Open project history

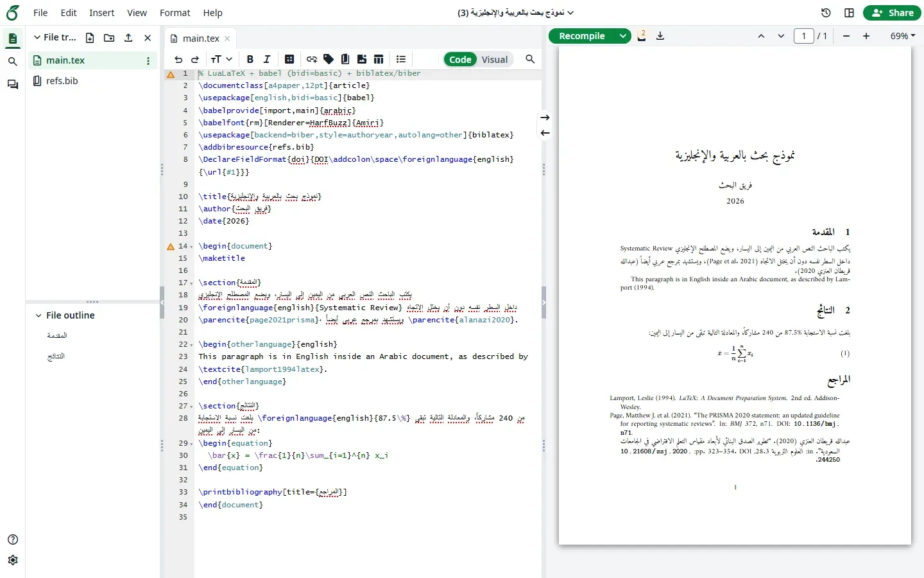(x=826, y=13)
